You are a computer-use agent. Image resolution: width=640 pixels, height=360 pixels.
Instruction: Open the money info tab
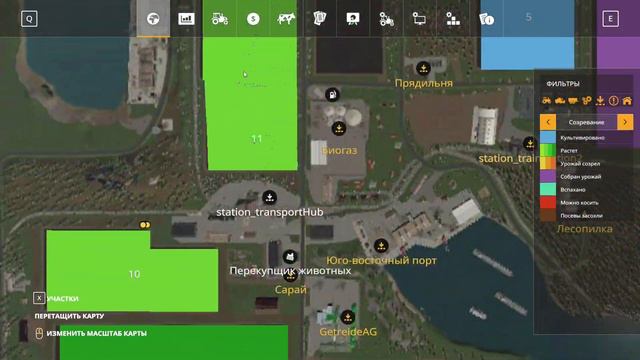(x=486, y=19)
